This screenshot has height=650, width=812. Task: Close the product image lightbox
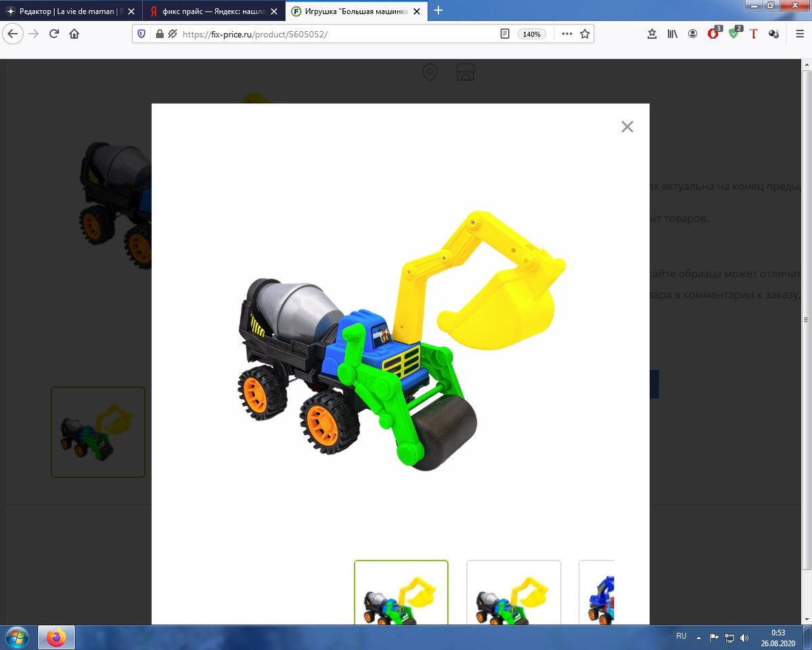coord(627,127)
